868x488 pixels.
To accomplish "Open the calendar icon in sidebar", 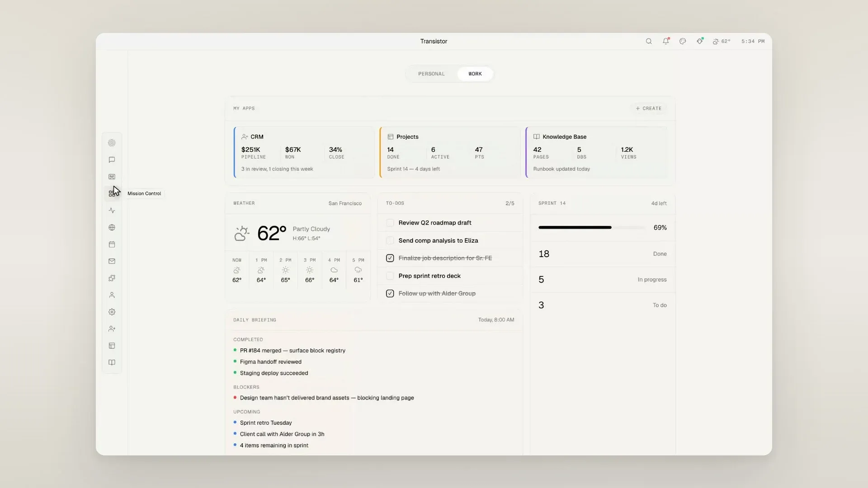I will coord(112,244).
